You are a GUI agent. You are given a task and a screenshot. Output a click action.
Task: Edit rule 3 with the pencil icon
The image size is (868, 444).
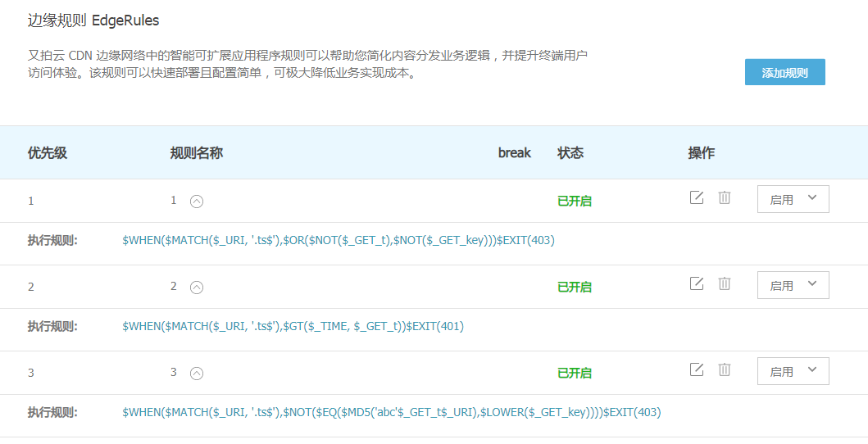[x=697, y=369]
